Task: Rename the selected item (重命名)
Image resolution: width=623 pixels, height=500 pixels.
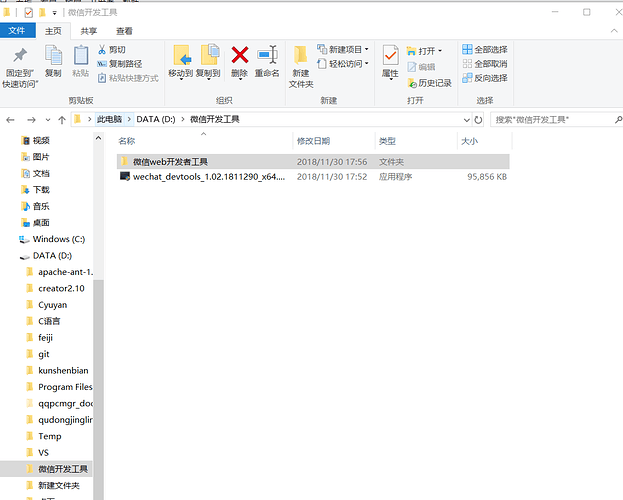Action: (x=267, y=62)
